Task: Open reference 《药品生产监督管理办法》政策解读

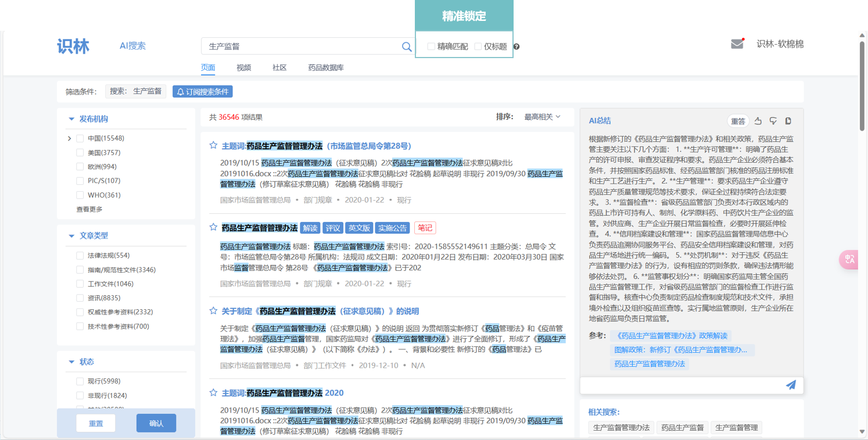Action: pyautogui.click(x=671, y=336)
